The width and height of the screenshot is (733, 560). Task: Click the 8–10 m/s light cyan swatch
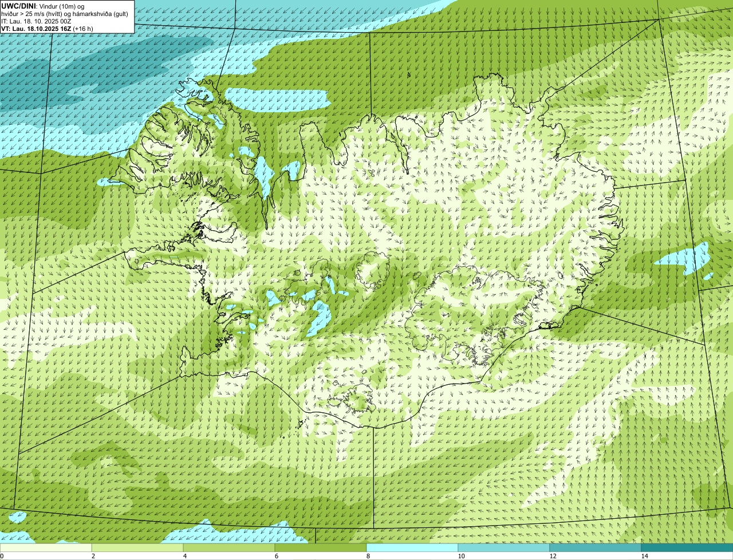412,547
